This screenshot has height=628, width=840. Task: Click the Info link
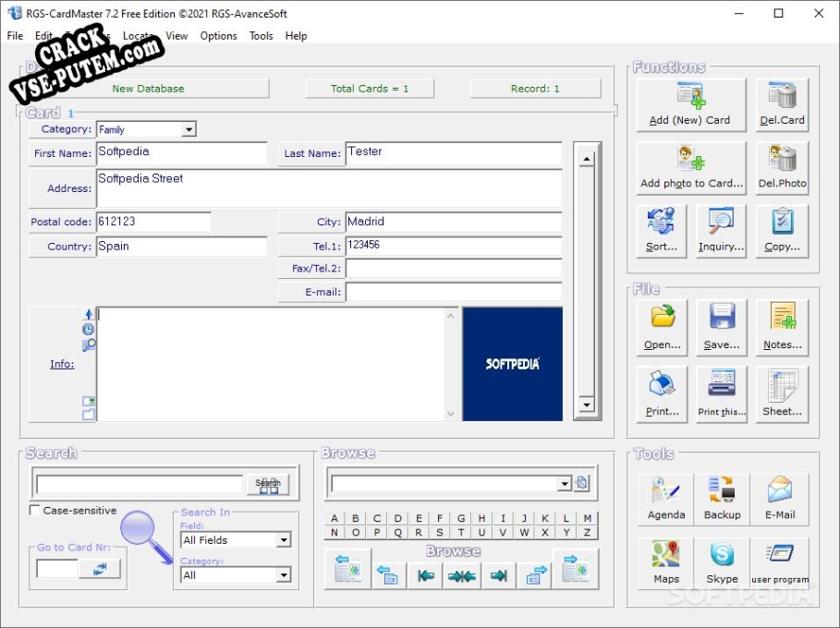(62, 364)
